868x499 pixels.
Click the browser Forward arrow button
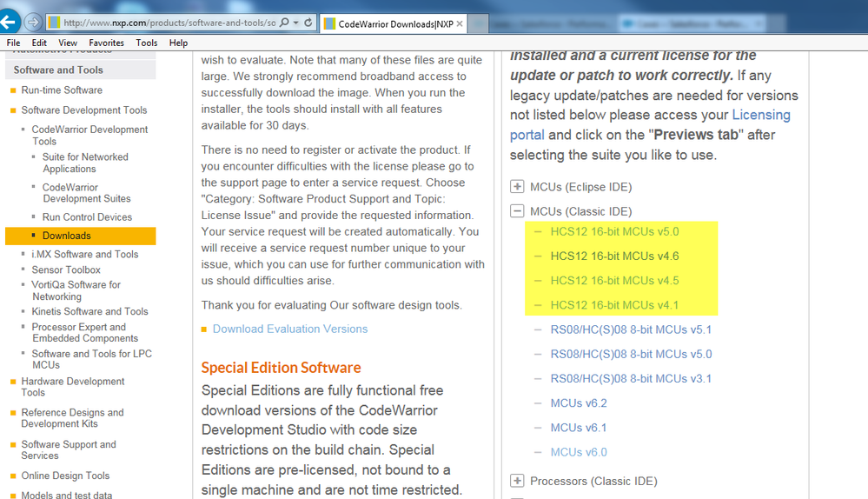[x=33, y=22]
